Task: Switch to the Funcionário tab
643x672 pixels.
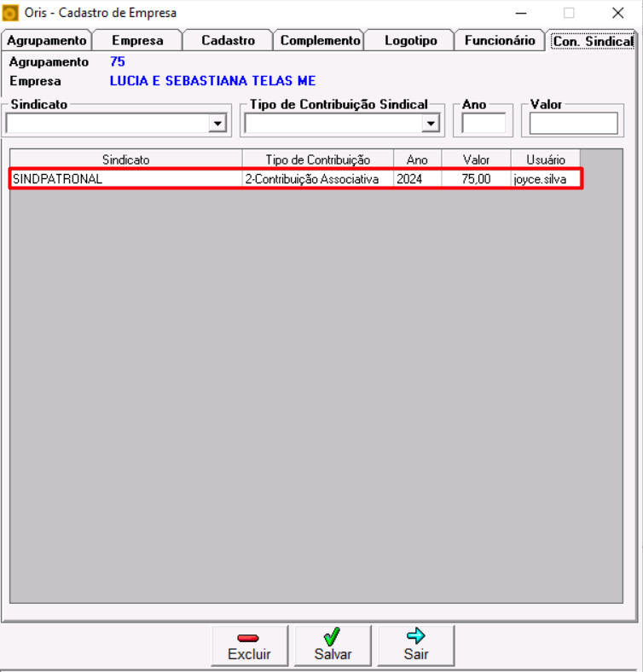Action: pyautogui.click(x=500, y=40)
